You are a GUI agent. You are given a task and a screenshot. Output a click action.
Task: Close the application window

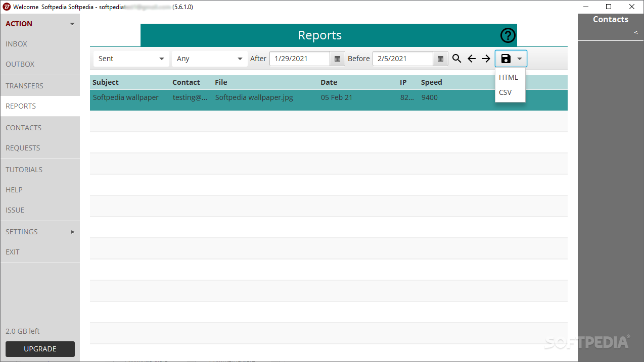click(x=632, y=7)
